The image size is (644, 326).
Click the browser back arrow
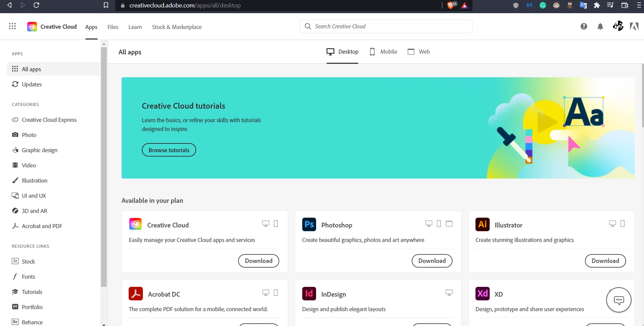(9, 5)
